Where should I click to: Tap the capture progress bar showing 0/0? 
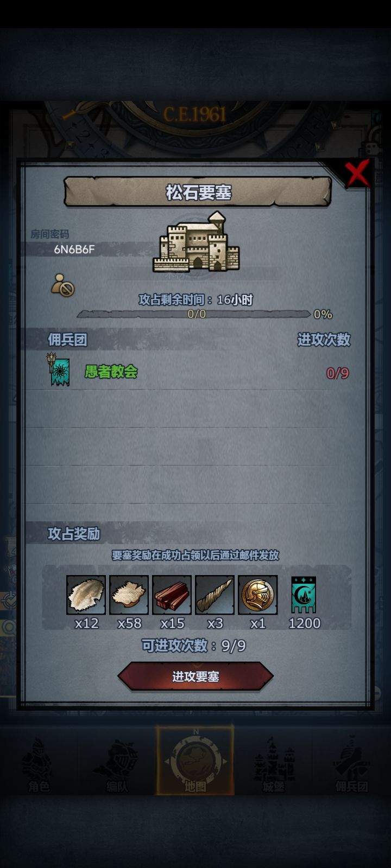[195, 314]
